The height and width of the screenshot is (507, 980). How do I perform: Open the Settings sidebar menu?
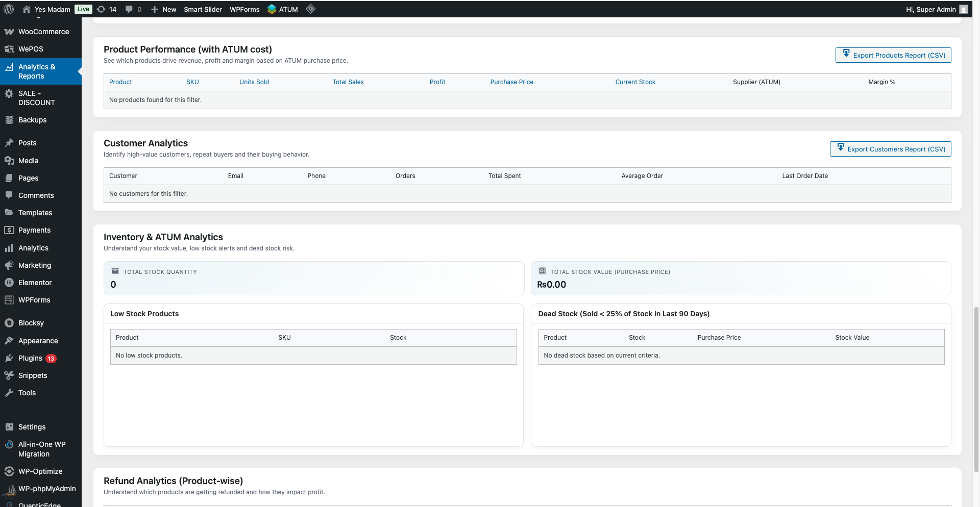(32, 427)
